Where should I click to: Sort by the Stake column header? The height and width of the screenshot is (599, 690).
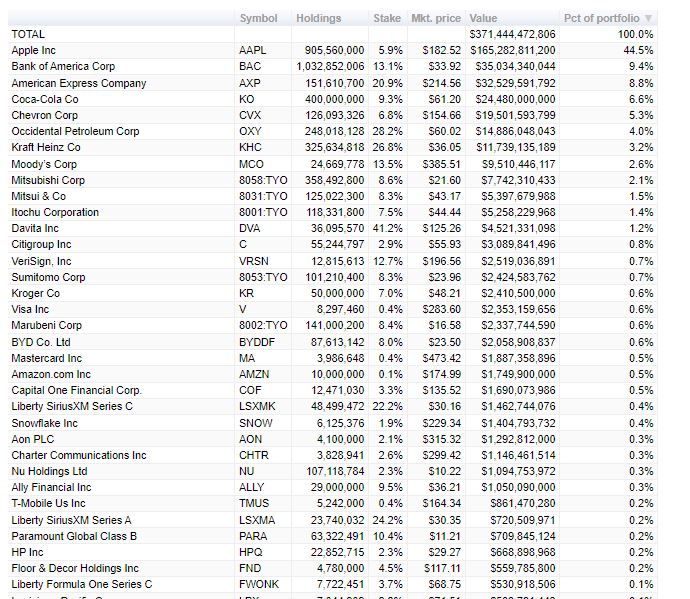[x=387, y=18]
